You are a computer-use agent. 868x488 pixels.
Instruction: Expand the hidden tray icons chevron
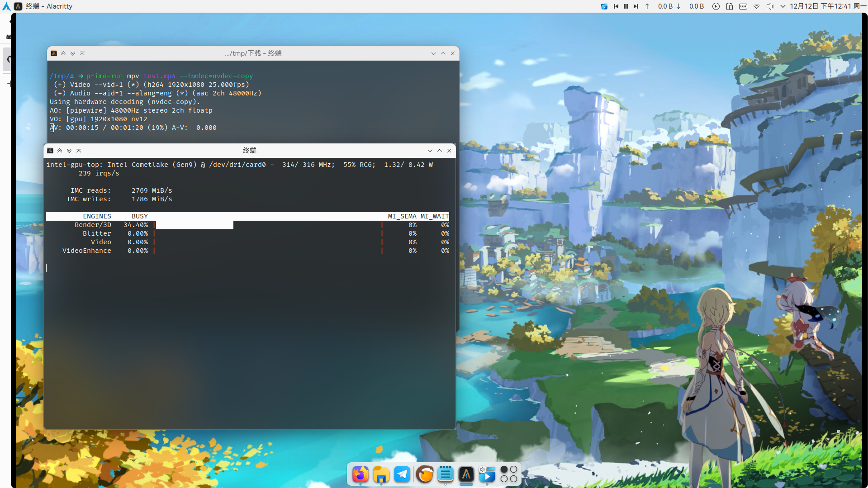(783, 6)
